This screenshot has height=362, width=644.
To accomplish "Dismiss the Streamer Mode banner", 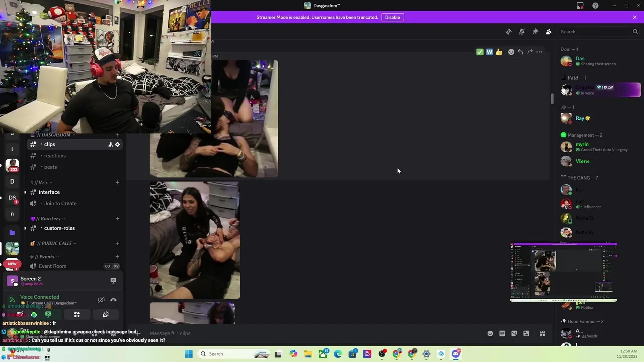I will point(635,17).
